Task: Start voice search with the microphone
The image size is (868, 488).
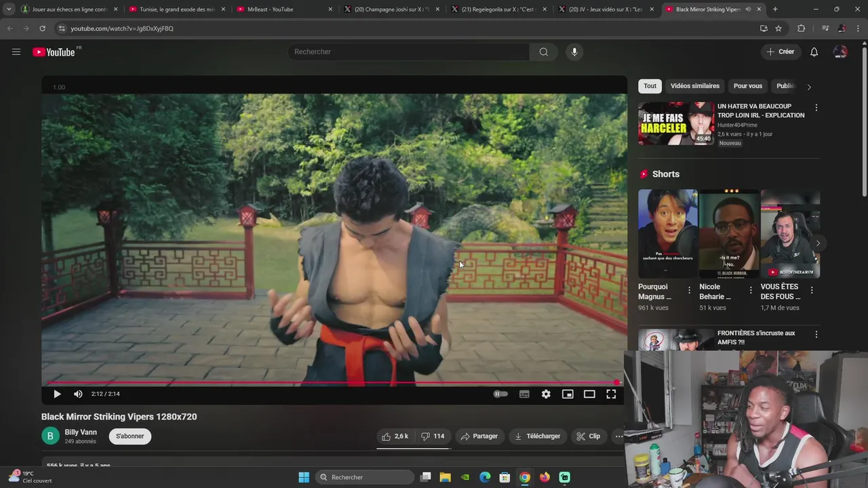Action: coord(574,52)
